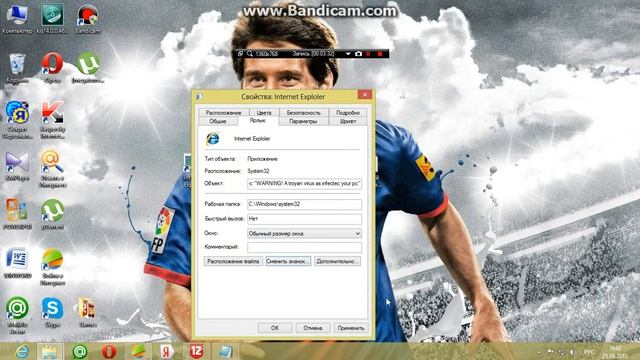Click the РУС language indicator

coord(589,352)
